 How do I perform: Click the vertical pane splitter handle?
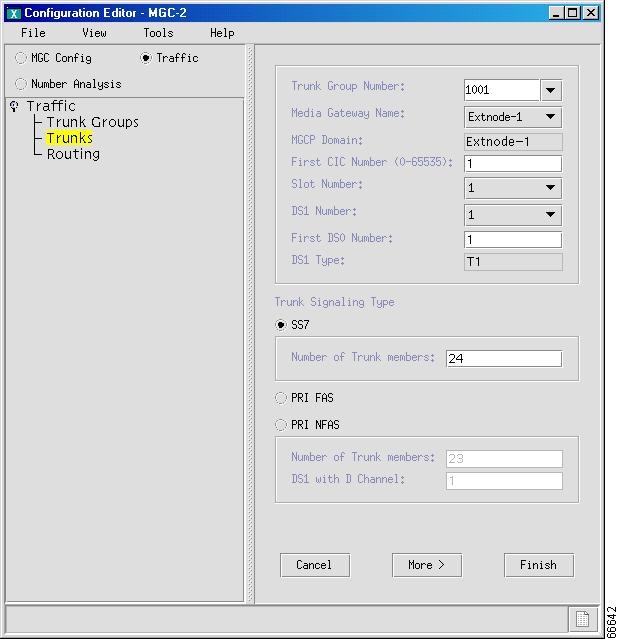251,324
